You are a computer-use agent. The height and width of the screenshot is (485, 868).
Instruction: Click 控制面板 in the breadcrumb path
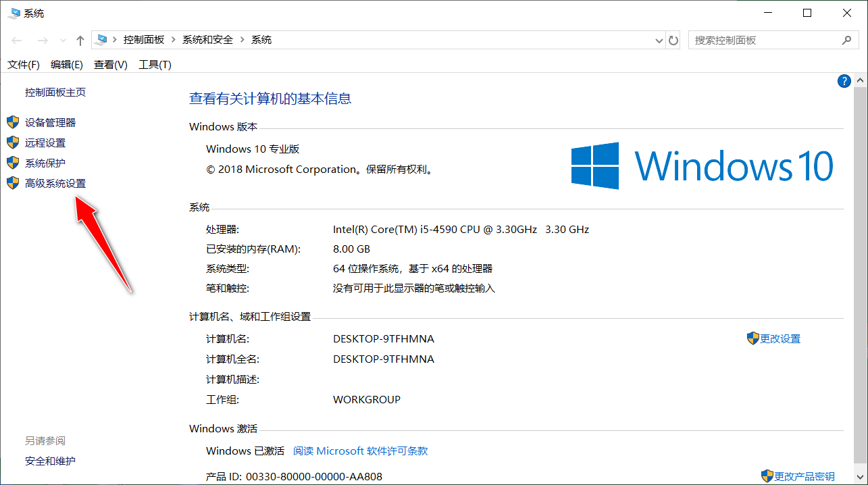pos(144,40)
